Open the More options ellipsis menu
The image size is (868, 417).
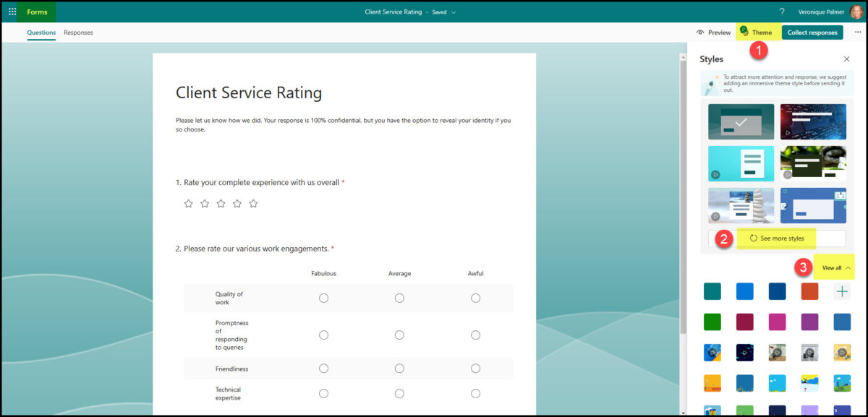click(x=858, y=32)
